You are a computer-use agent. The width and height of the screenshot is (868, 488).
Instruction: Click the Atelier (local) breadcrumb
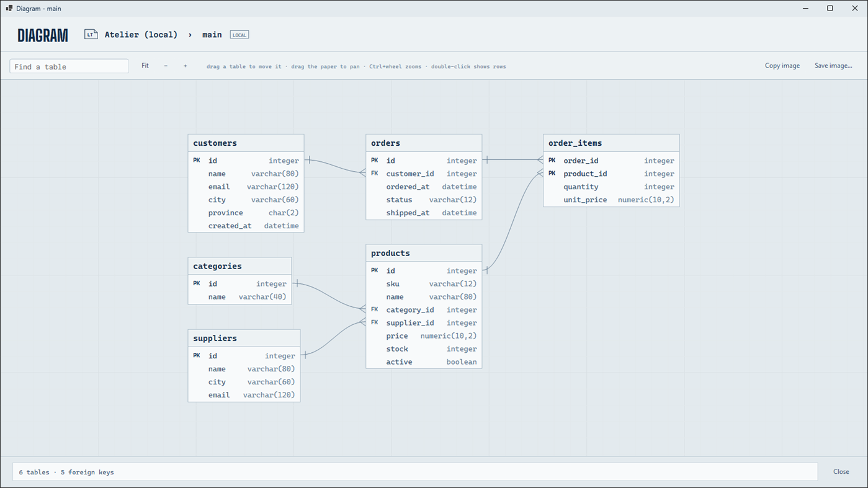(141, 35)
